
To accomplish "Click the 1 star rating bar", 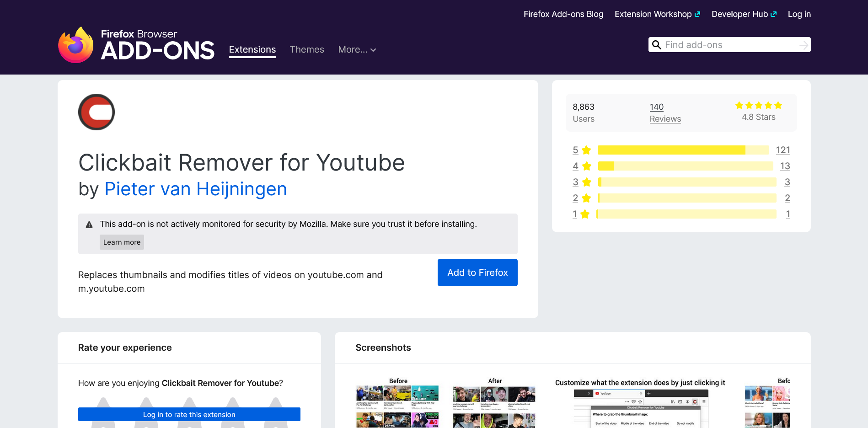I will click(686, 214).
